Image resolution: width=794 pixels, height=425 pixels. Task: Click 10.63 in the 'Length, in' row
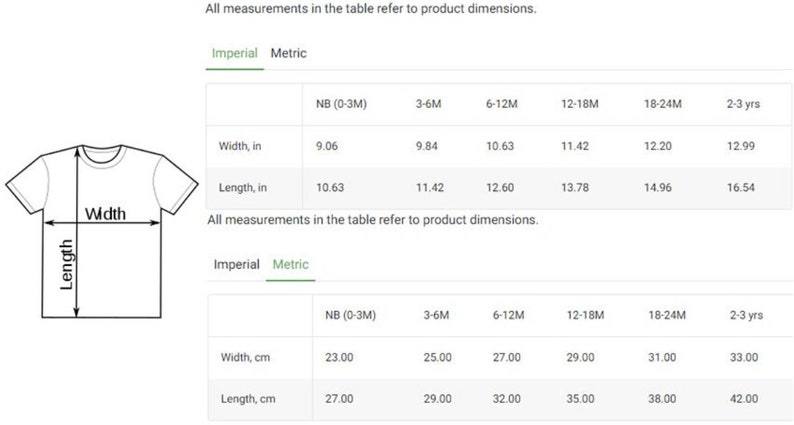(330, 187)
